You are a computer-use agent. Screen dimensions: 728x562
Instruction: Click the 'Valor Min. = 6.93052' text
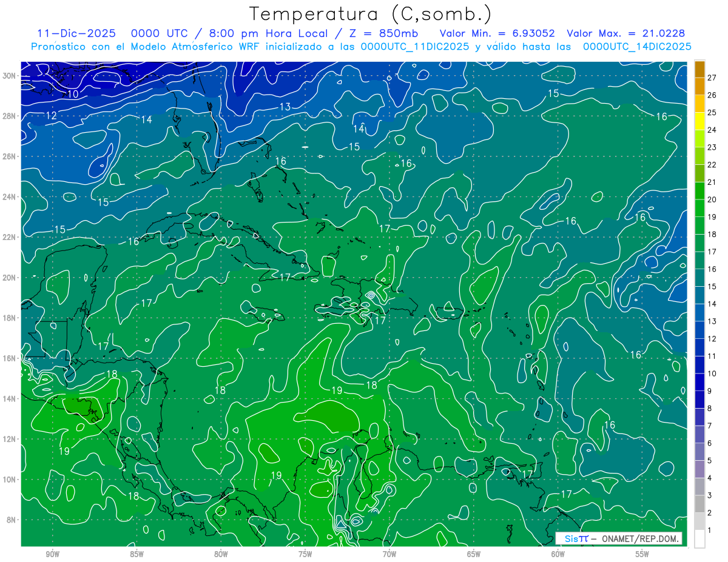point(497,33)
